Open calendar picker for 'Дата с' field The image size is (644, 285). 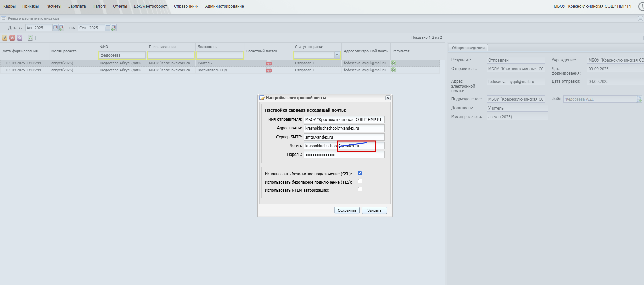55,28
